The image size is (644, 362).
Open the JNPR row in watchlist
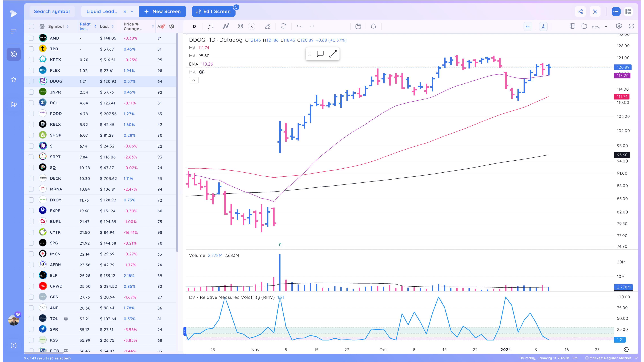(100, 92)
